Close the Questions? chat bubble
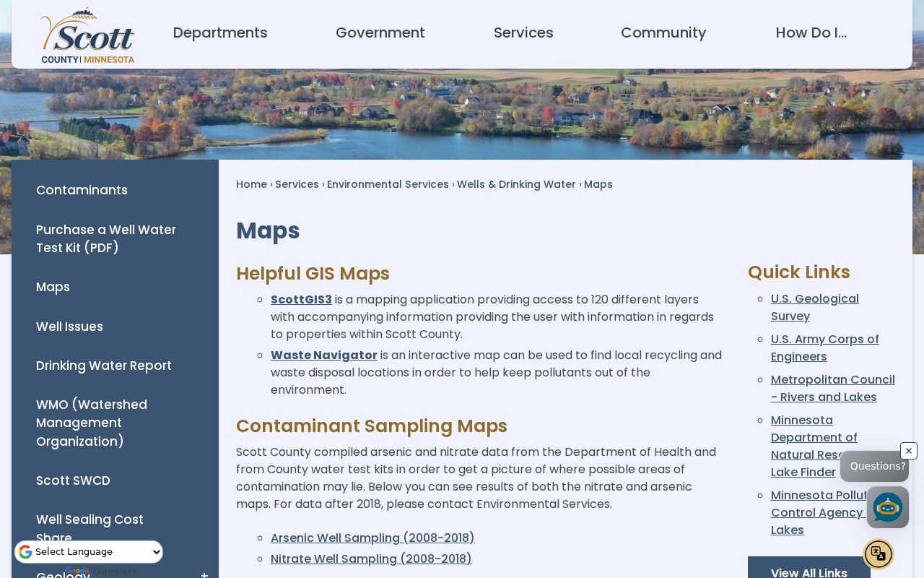This screenshot has height=578, width=924. [909, 451]
